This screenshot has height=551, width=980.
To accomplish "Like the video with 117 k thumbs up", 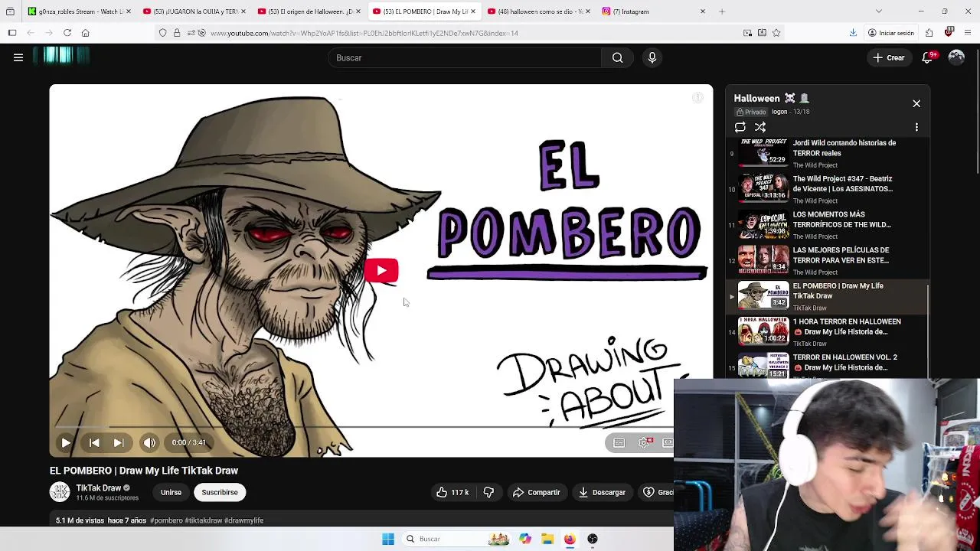I will (452, 492).
